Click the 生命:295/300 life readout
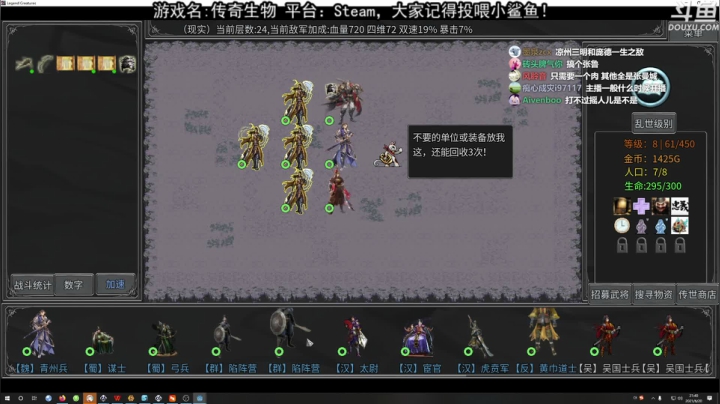 coord(652,186)
